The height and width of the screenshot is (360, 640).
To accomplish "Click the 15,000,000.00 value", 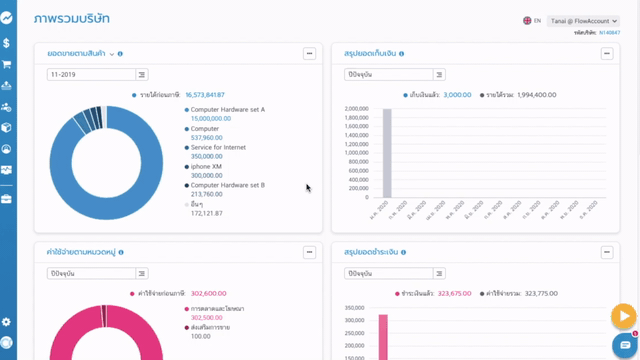I will click(x=211, y=119).
